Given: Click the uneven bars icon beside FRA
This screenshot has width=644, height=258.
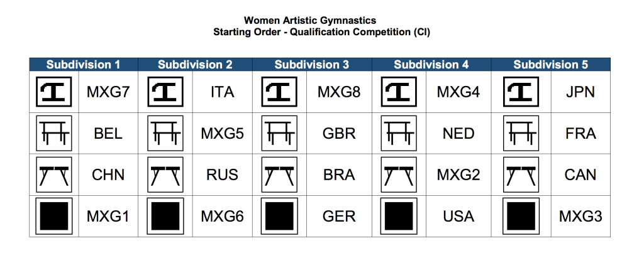Looking at the screenshot, I should point(521,133).
